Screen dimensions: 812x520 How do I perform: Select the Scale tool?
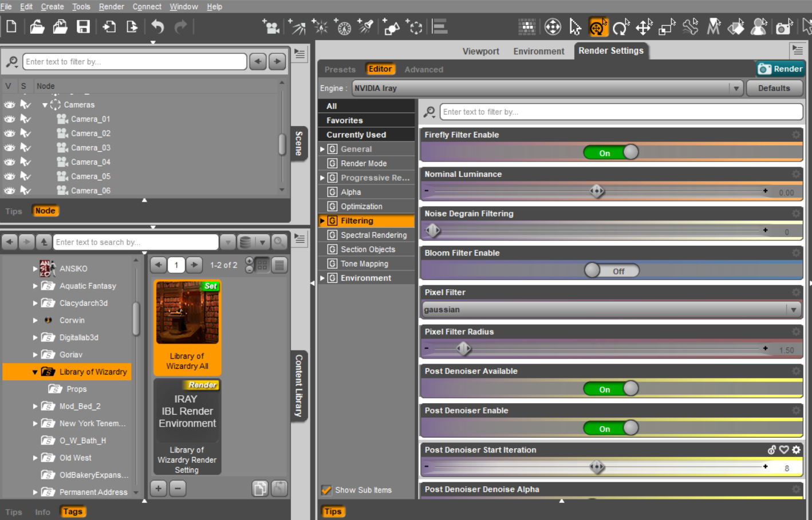[x=667, y=26]
